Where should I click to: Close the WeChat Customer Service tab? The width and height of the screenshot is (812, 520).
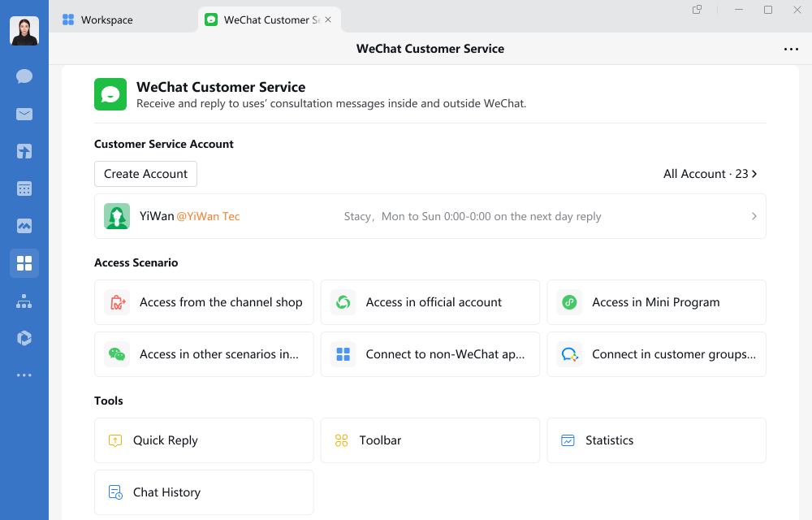(x=328, y=19)
